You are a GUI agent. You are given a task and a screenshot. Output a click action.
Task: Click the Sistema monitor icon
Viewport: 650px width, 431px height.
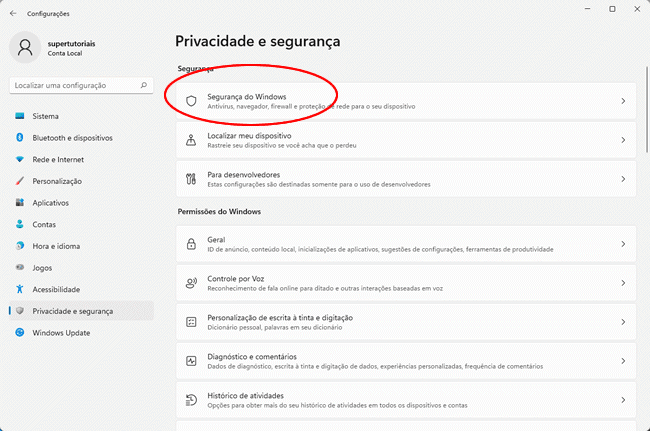point(19,116)
